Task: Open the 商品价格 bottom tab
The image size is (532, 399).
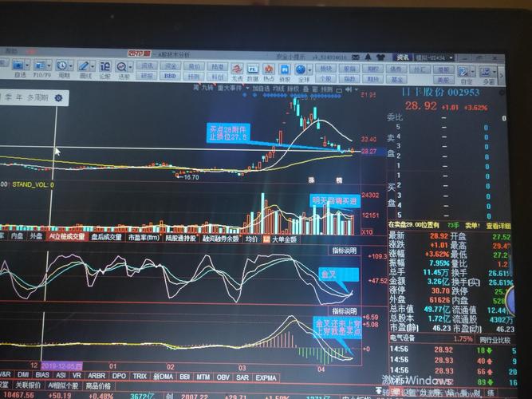Action: [98, 386]
